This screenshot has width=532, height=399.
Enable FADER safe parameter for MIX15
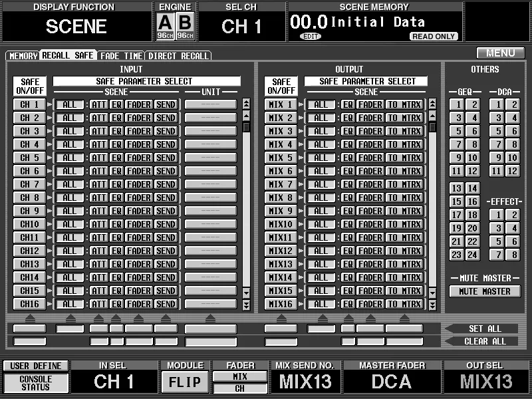tap(370, 291)
